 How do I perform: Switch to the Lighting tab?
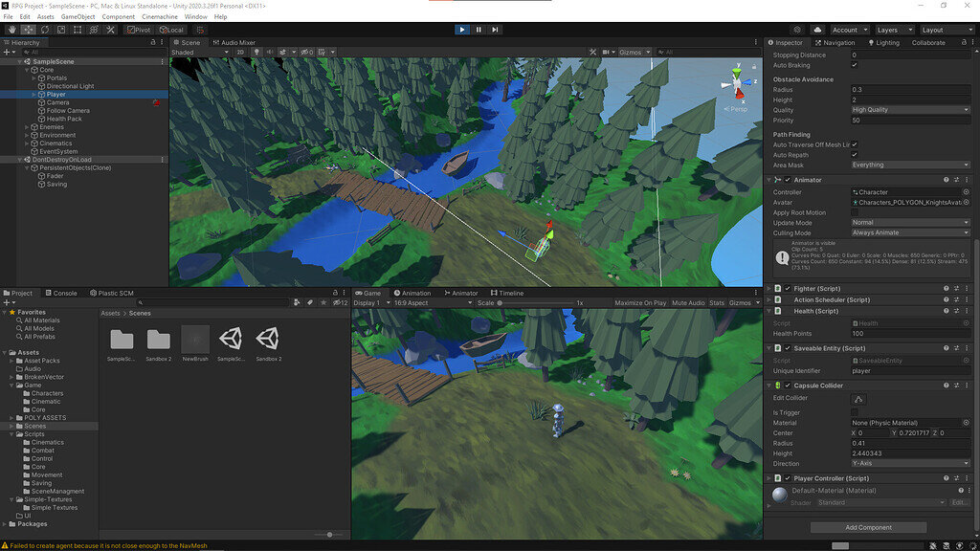[x=883, y=42]
